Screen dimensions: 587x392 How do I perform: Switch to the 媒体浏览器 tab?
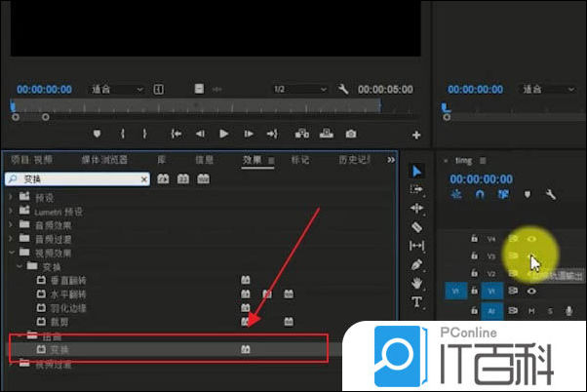104,160
